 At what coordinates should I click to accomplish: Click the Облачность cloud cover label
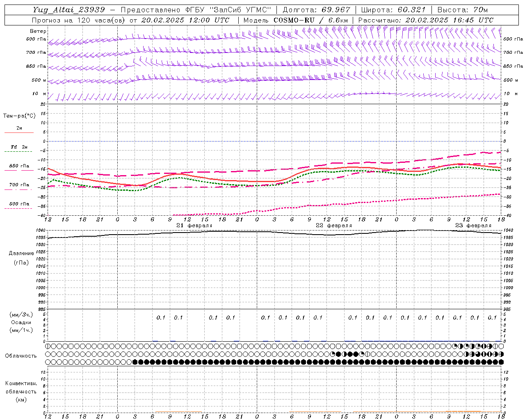21,356
